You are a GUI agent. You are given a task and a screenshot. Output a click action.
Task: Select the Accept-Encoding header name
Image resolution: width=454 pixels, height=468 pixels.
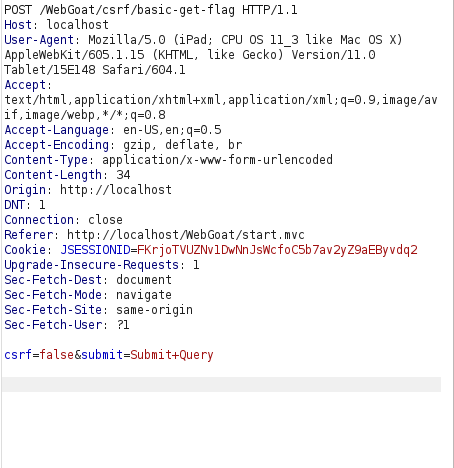coord(57,145)
